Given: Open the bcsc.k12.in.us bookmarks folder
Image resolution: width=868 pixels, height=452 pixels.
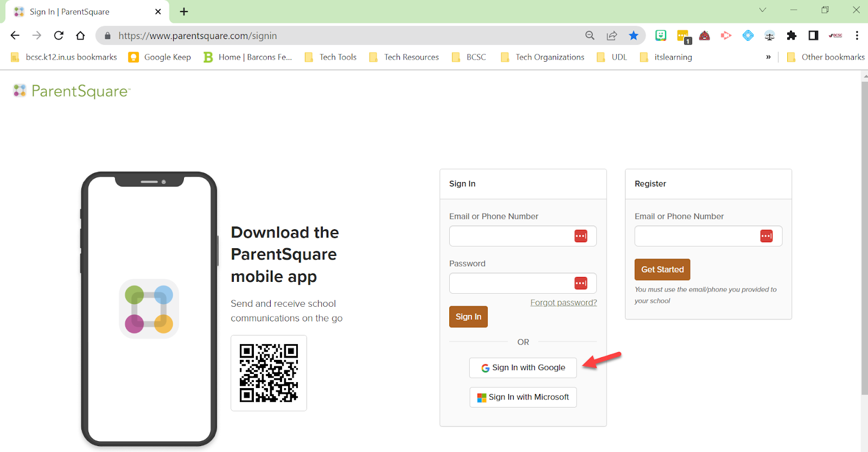Looking at the screenshot, I should tap(64, 57).
